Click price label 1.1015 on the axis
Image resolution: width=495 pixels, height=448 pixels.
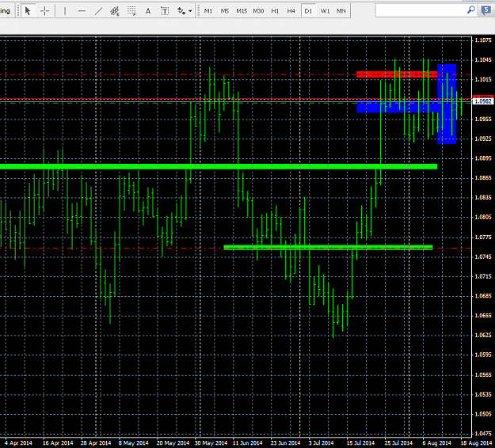483,79
